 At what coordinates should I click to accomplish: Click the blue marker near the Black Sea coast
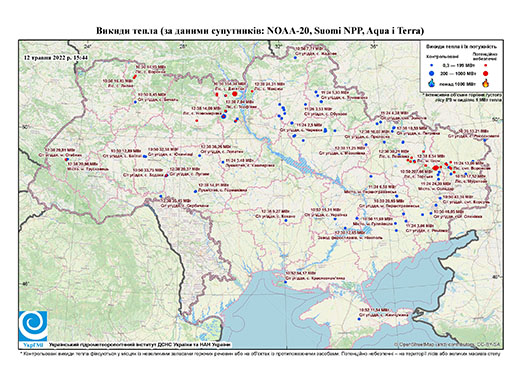(x=285, y=282)
